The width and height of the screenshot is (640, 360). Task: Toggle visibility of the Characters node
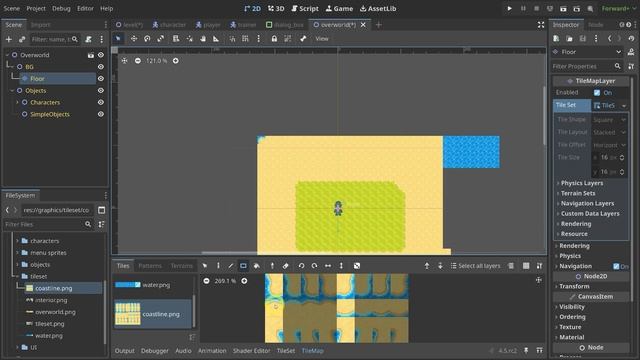[101, 102]
